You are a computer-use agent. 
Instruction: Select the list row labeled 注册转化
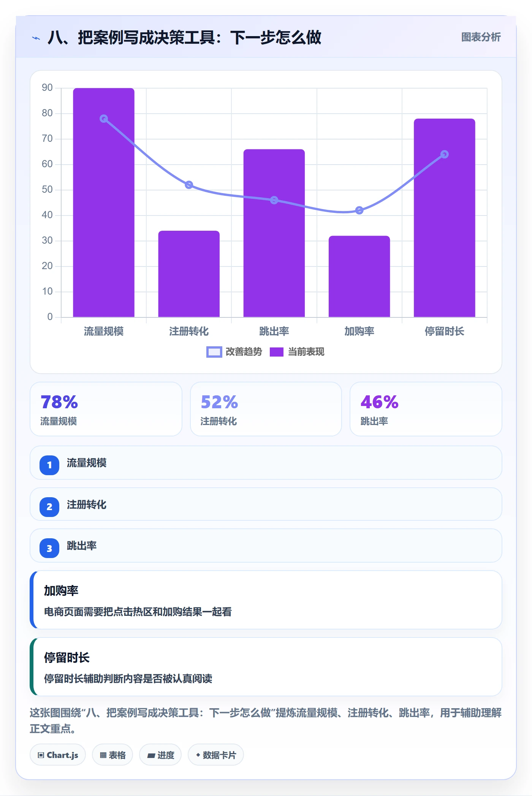pos(266,504)
